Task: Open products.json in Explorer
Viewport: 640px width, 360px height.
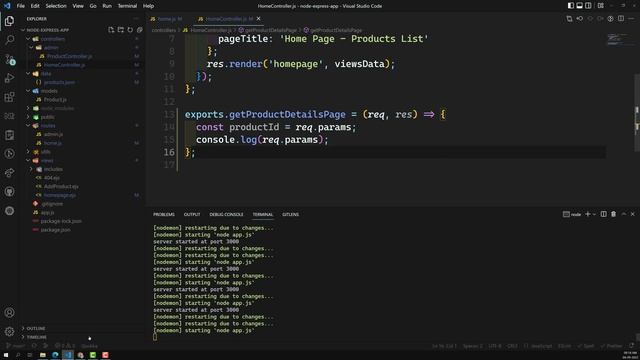Action: click(x=60, y=82)
